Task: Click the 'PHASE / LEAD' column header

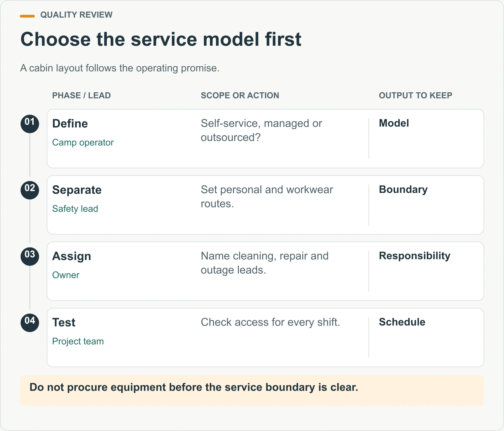Action: point(81,95)
